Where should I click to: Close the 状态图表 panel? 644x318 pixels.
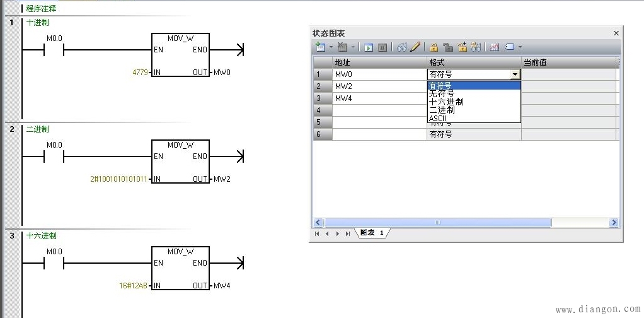click(x=616, y=33)
